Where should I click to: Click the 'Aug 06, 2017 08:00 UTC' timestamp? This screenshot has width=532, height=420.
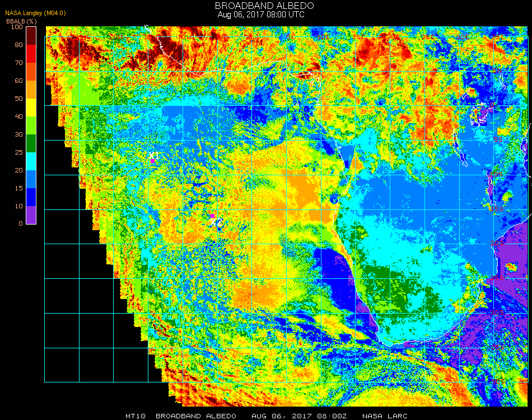point(261,15)
